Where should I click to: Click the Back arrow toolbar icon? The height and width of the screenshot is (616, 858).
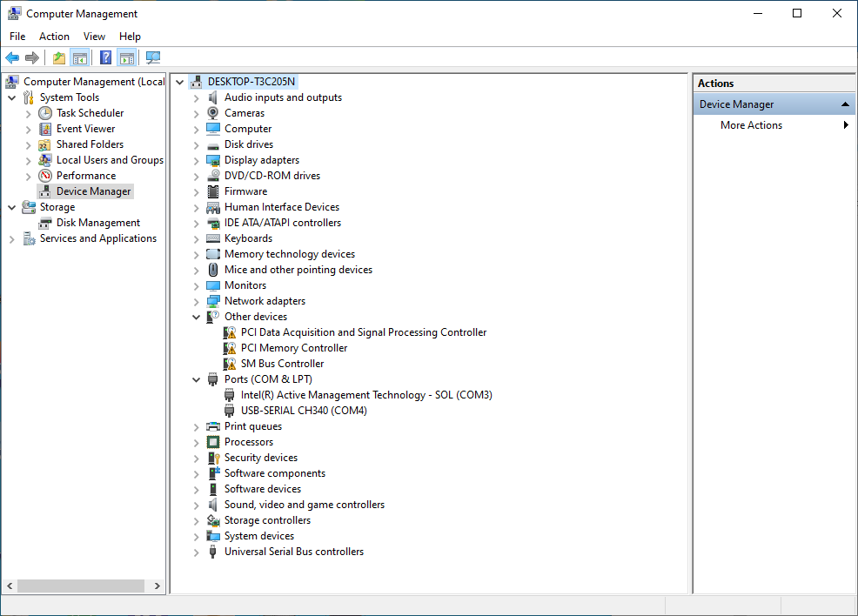(x=12, y=57)
